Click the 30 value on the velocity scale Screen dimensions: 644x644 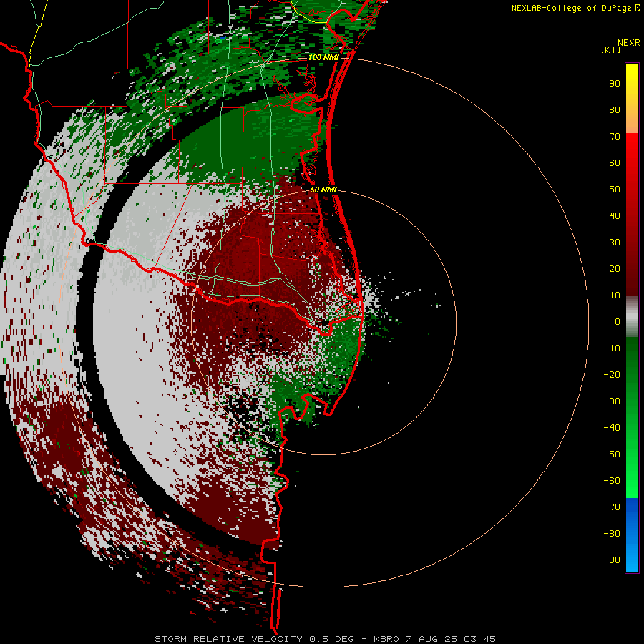[x=615, y=243]
